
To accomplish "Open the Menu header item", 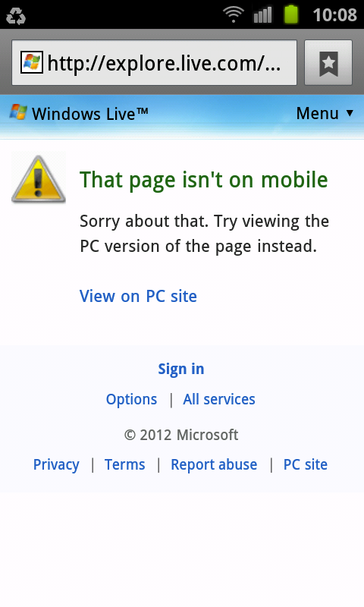I will click(325, 113).
